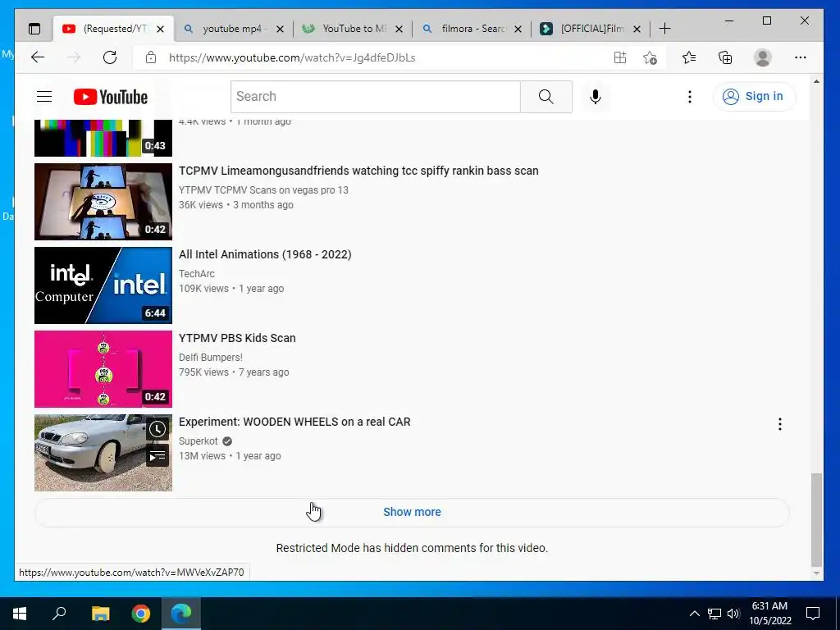Image resolution: width=840 pixels, height=630 pixels.
Task: Click Microsoft Edge taskbar icon
Action: click(x=181, y=614)
